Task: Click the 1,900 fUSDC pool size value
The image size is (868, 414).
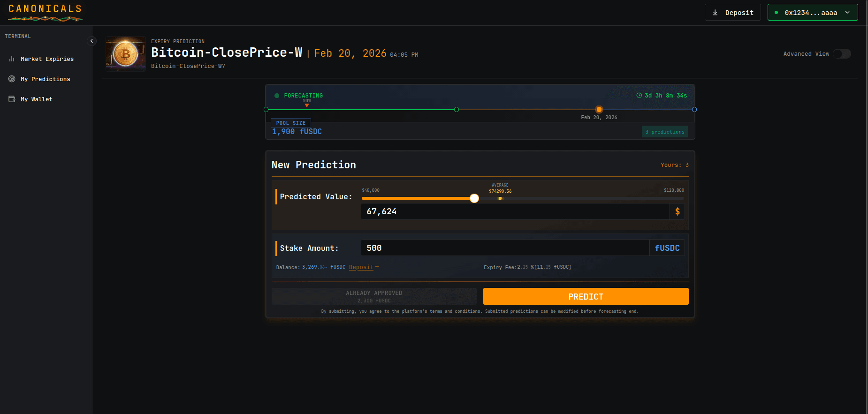Action: click(297, 132)
